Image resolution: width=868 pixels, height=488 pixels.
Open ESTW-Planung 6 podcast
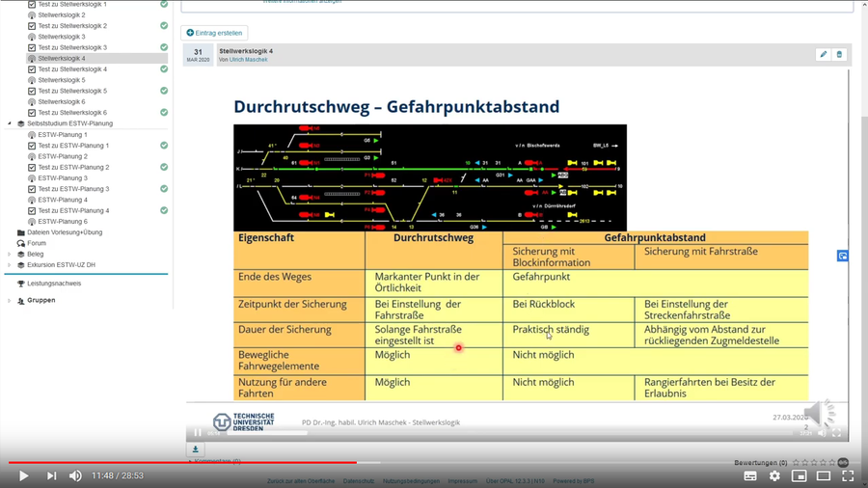(63, 221)
